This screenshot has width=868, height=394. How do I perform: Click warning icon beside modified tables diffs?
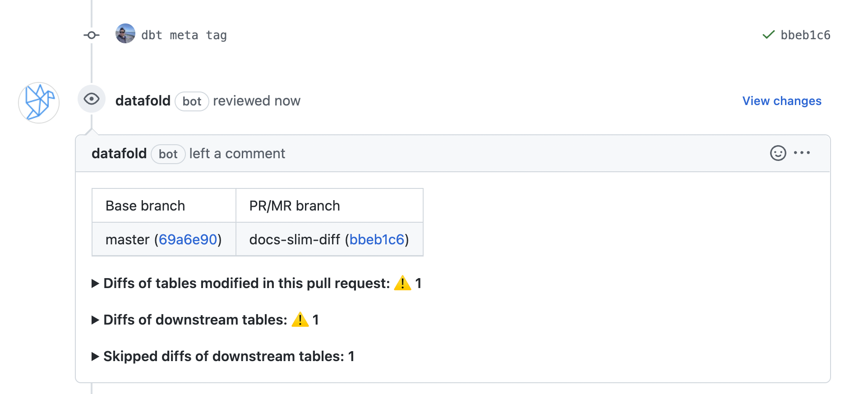coord(402,283)
